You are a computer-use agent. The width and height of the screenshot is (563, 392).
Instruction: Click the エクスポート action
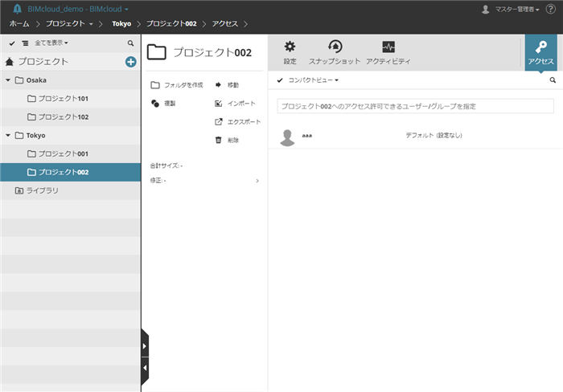pyautogui.click(x=237, y=122)
